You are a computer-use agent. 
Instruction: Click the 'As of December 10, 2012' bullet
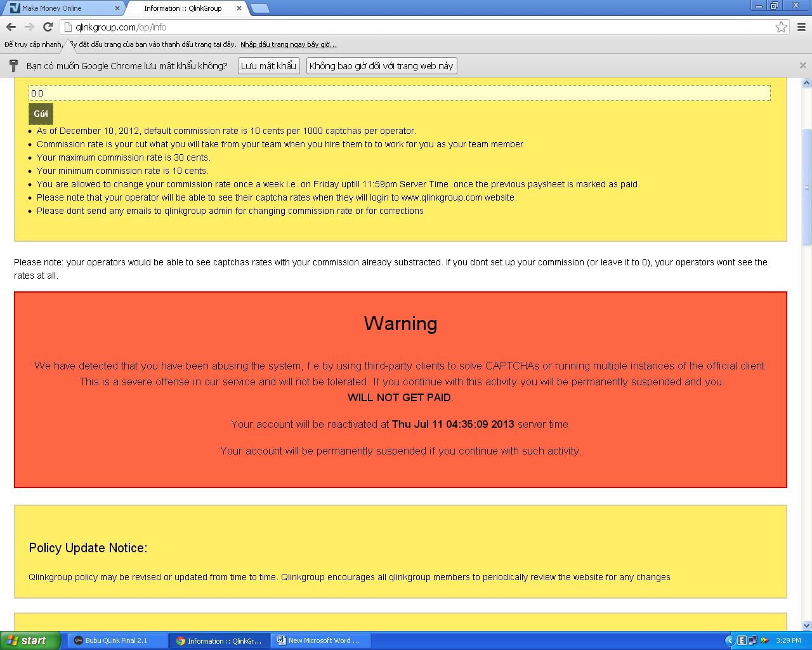point(226,131)
